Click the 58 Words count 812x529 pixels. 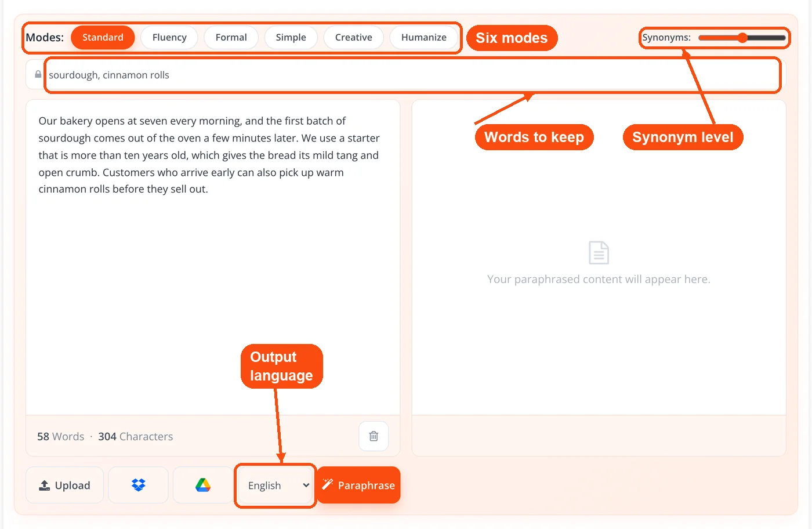click(60, 436)
